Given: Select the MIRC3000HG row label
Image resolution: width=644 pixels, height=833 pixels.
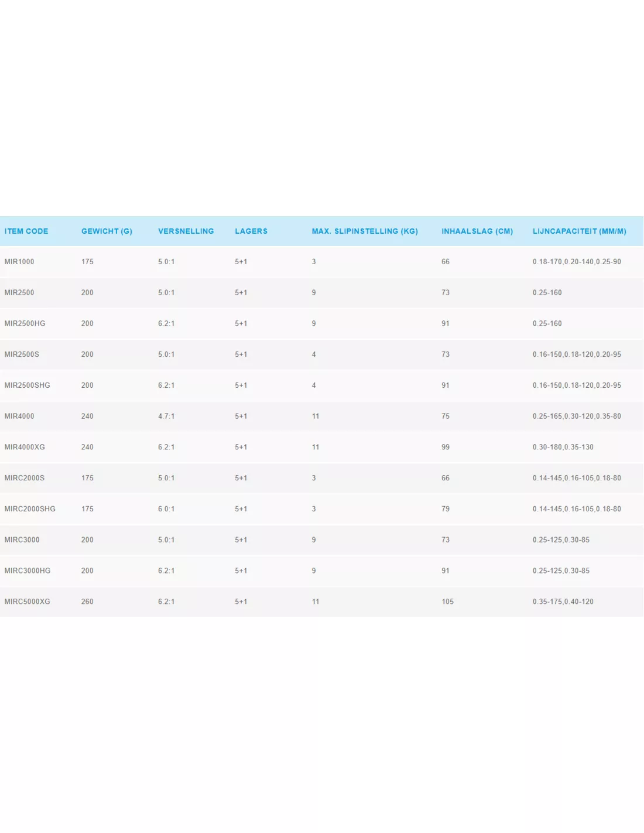Looking at the screenshot, I should coord(28,571).
